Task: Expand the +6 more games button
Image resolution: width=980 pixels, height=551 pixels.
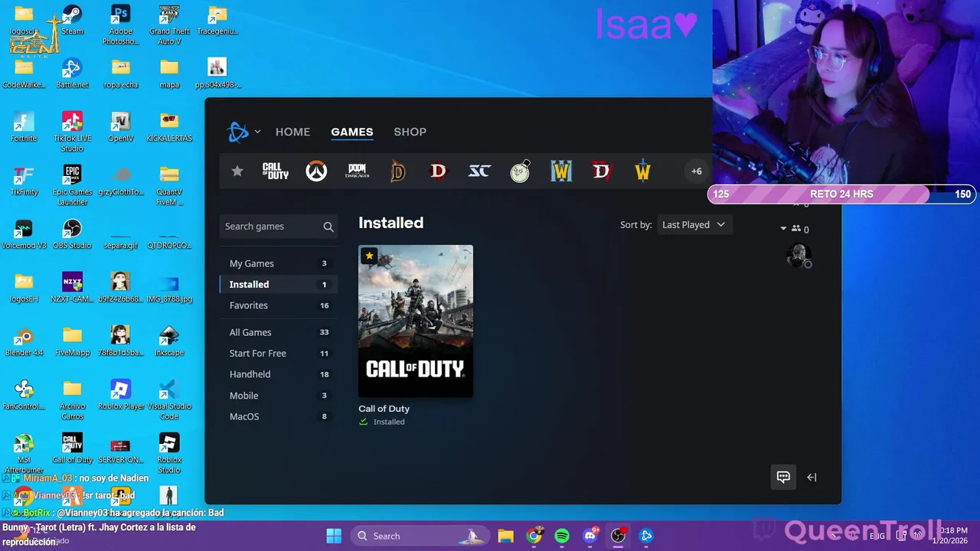Action: [x=696, y=171]
